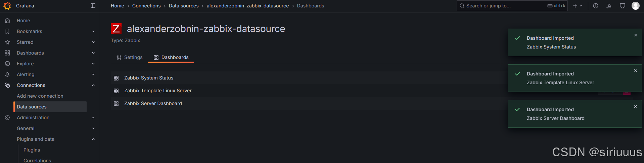644x163 pixels.
Task: Open the news RSS feed icon
Action: coord(609,6)
